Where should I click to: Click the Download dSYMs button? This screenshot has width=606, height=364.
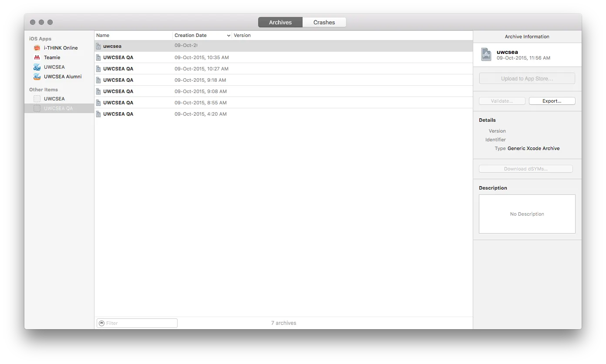point(526,169)
